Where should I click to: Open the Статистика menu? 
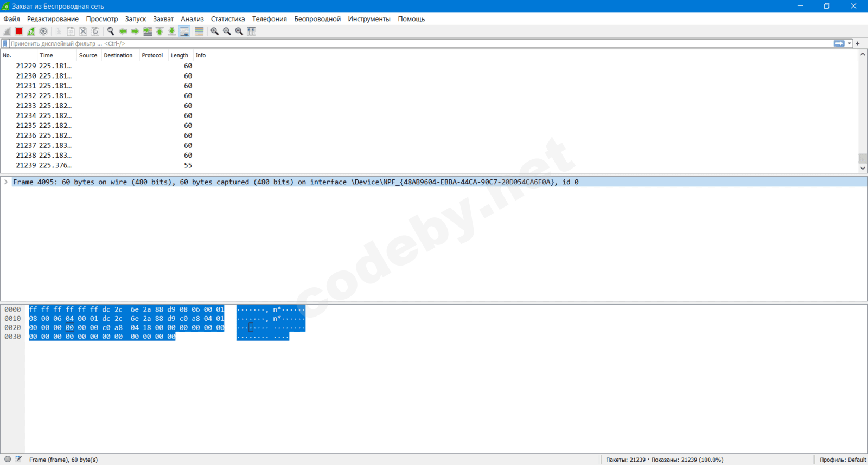click(x=228, y=19)
